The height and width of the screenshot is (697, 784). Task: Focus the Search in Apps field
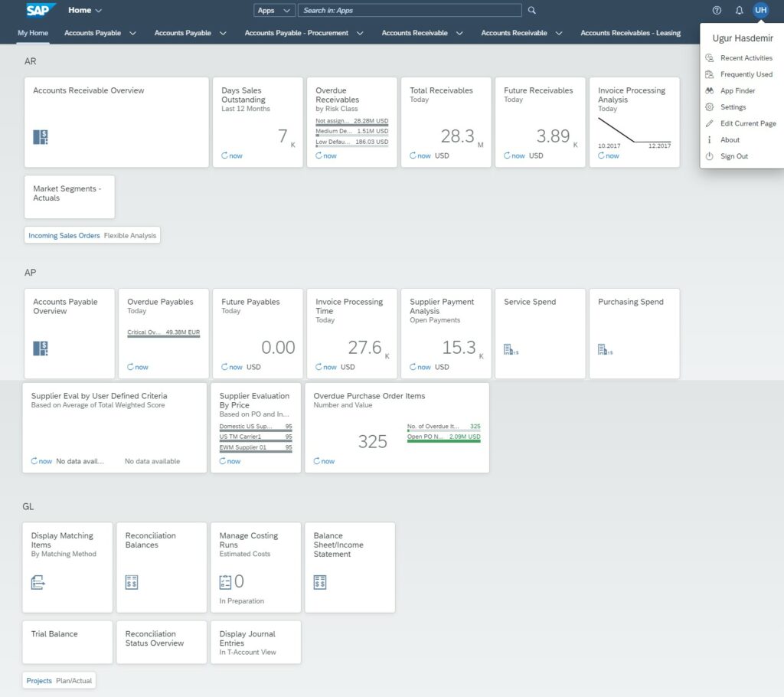coord(410,11)
